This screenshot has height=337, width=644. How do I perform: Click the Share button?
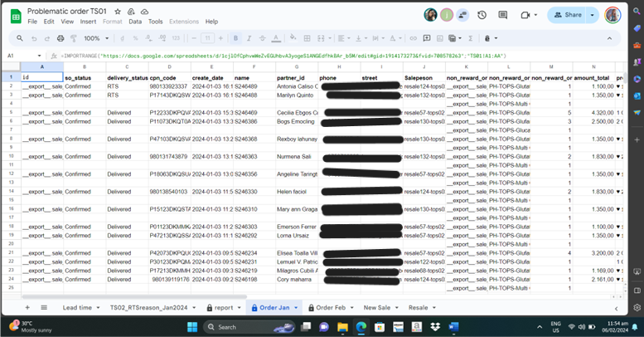pos(567,15)
